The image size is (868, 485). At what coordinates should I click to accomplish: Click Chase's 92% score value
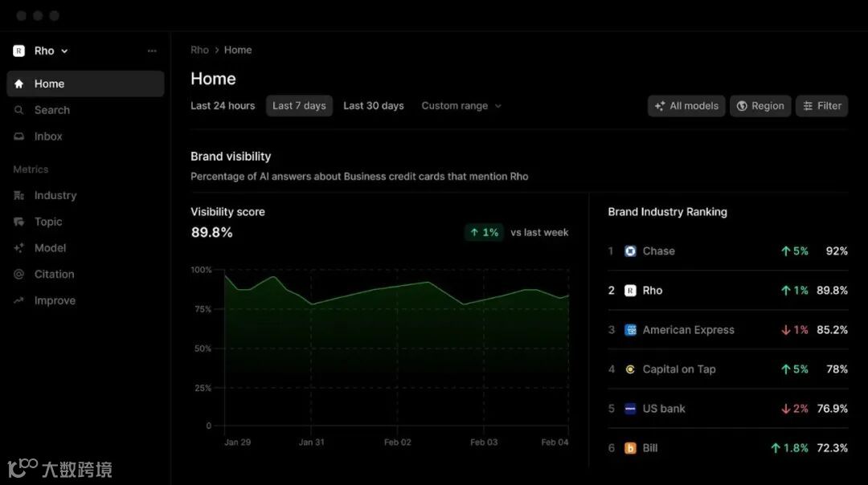pos(837,251)
